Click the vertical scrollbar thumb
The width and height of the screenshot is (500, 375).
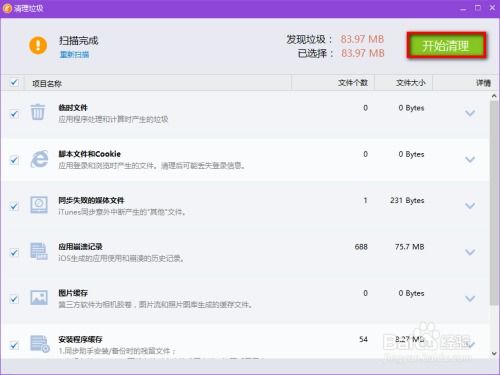click(494, 203)
